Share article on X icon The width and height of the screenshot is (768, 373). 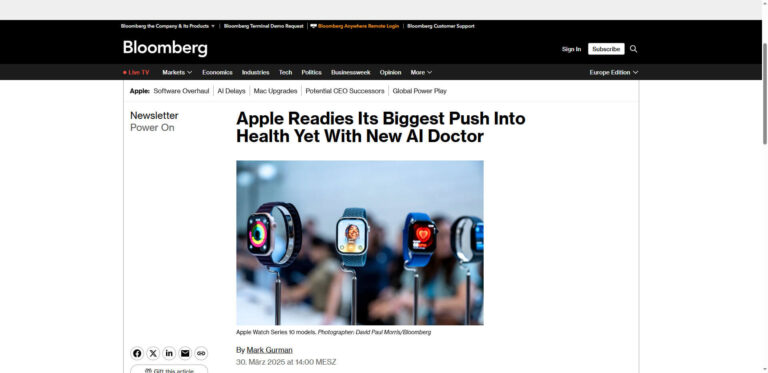153,353
